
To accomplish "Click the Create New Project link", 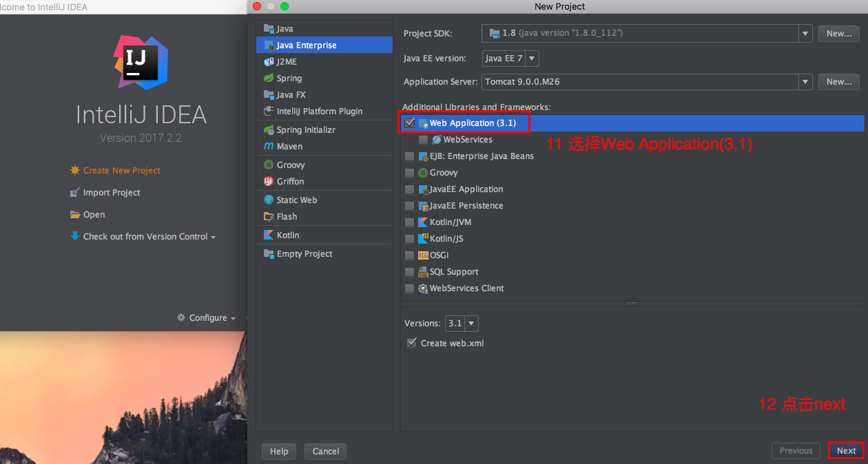I will (122, 171).
